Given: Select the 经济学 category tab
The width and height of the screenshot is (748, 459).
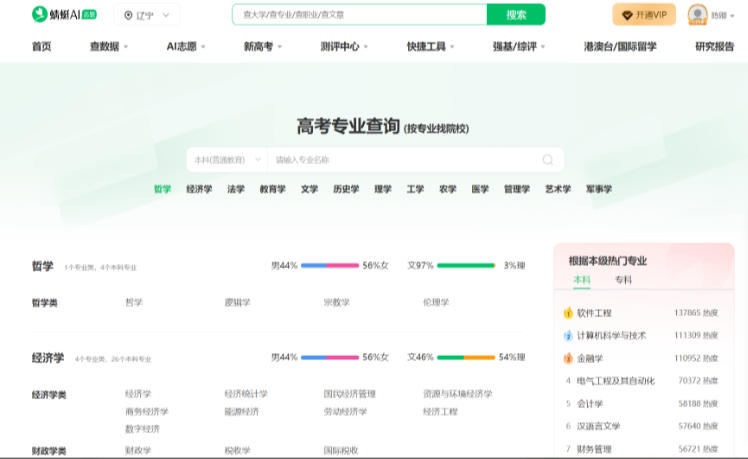Looking at the screenshot, I should [x=199, y=189].
